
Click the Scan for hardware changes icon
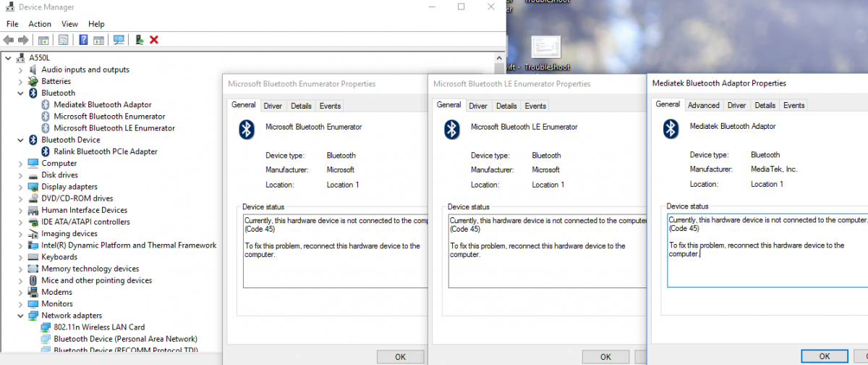119,40
